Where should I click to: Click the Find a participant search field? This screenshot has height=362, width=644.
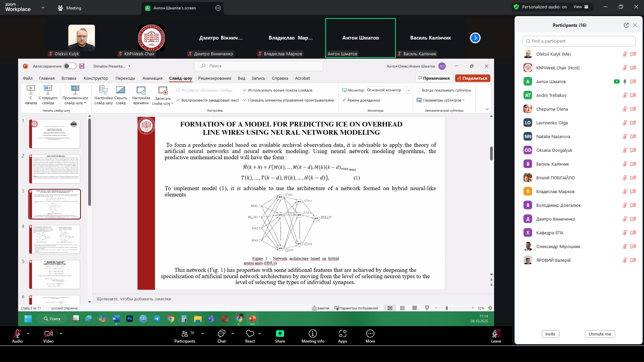(x=579, y=41)
